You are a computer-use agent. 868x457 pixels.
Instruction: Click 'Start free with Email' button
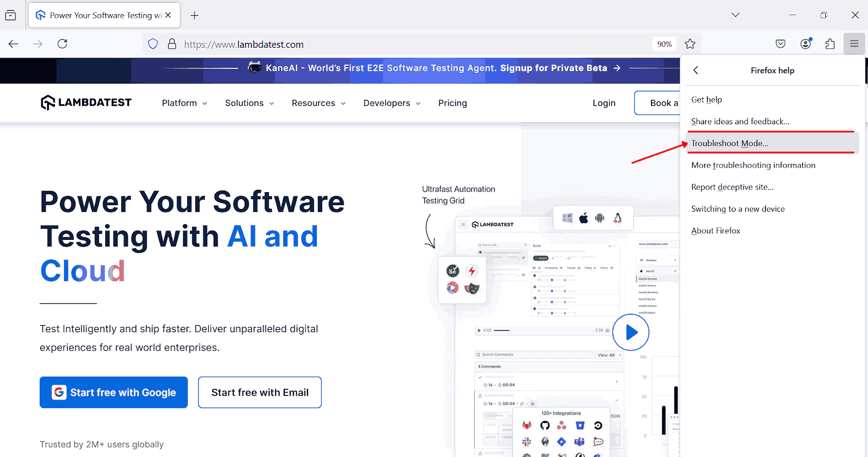click(x=260, y=392)
